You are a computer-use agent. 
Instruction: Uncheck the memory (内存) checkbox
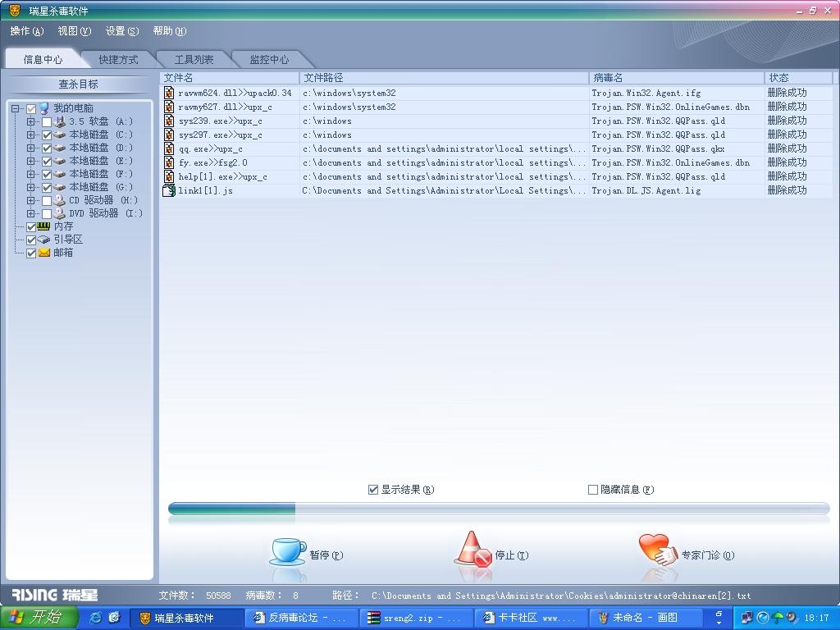pos(31,226)
